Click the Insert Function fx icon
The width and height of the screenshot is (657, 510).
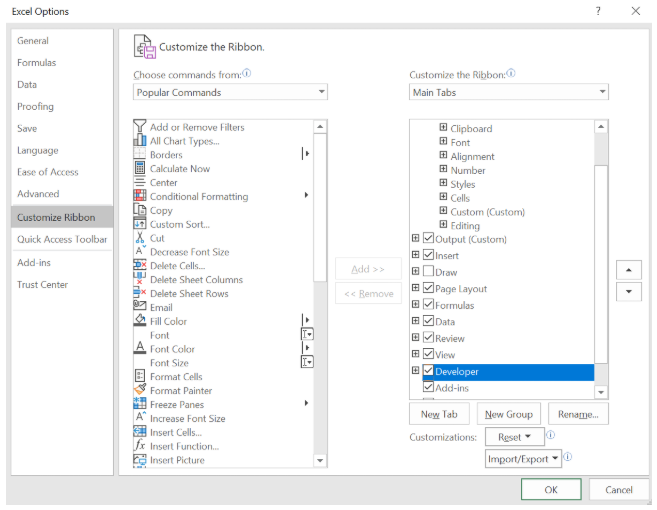tap(140, 445)
